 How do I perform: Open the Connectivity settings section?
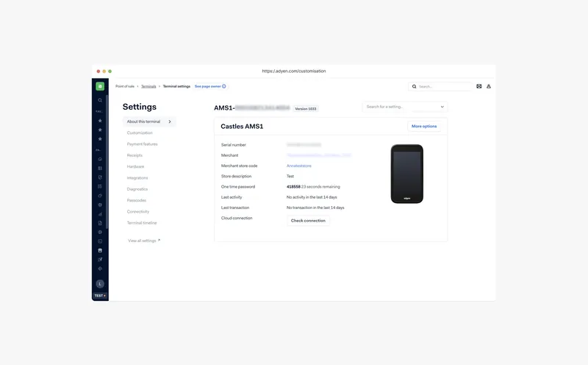[x=138, y=211]
